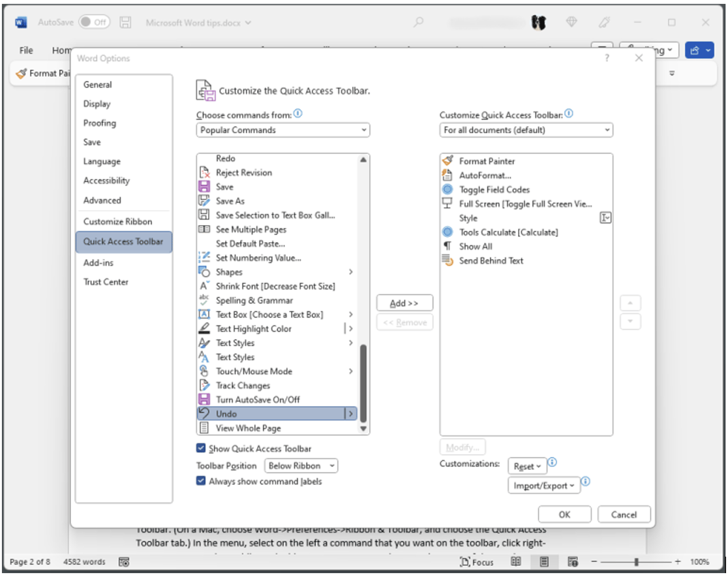Click the Spelling & Grammar icon

204,300
